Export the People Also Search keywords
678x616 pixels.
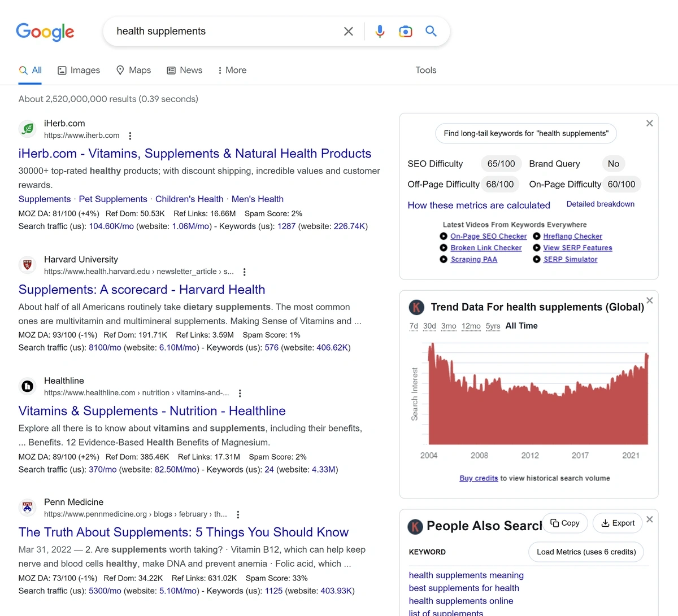pos(618,523)
